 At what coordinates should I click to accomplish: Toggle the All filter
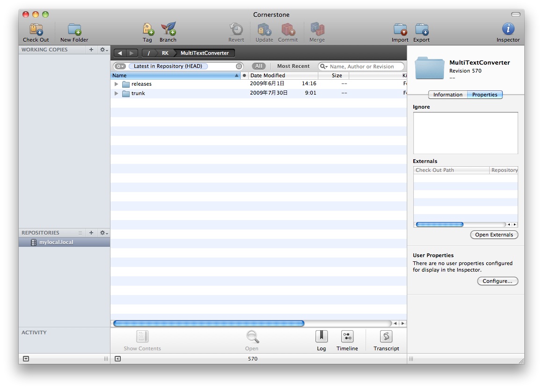259,66
